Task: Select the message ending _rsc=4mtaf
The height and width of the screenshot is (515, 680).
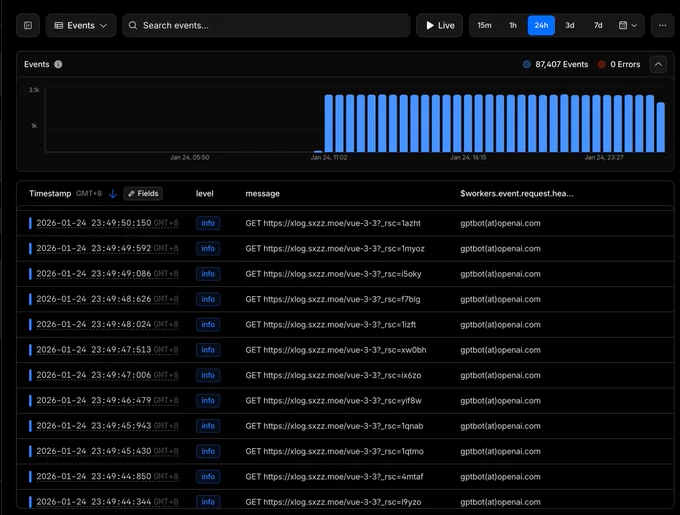Action: click(334, 477)
